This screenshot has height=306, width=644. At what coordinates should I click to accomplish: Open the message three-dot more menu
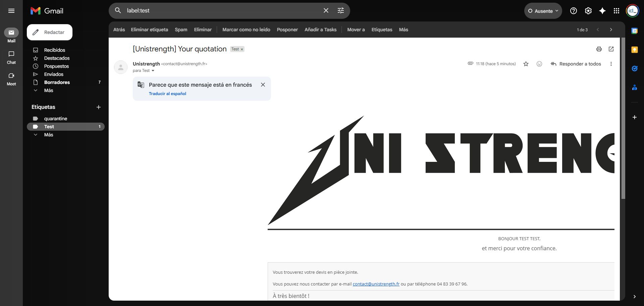tap(611, 64)
